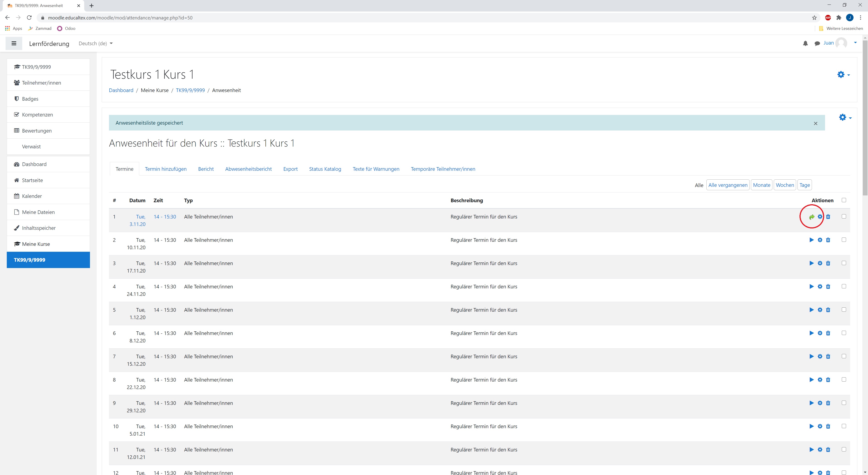Open Kompetenzen in the sidebar

[x=48, y=115]
